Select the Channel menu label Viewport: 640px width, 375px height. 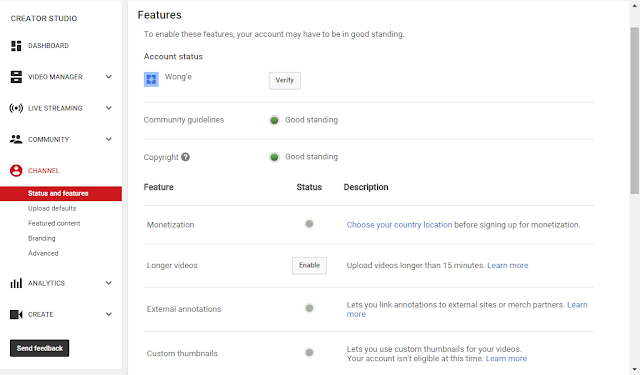pyautogui.click(x=43, y=171)
